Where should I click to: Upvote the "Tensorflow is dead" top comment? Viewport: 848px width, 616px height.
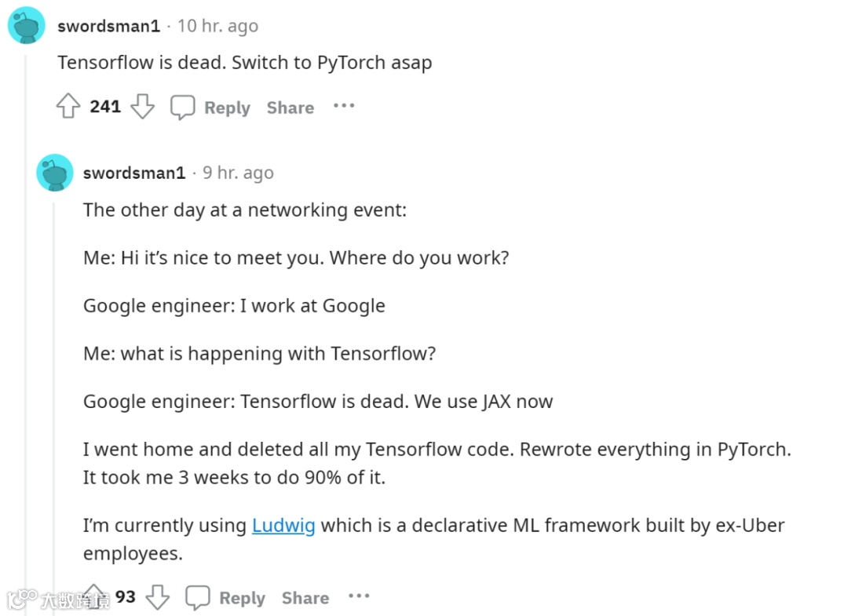tap(68, 107)
